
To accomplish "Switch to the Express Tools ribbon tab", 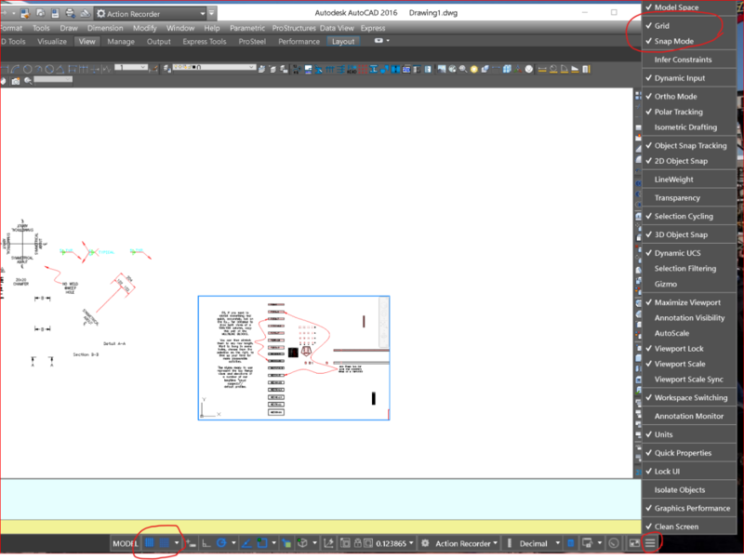I will tap(204, 42).
